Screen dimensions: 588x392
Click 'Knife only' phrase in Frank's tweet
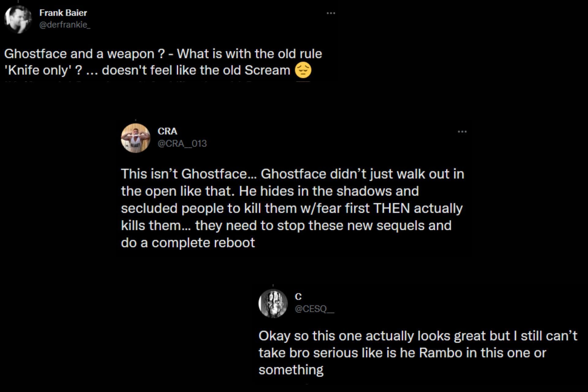38,70
